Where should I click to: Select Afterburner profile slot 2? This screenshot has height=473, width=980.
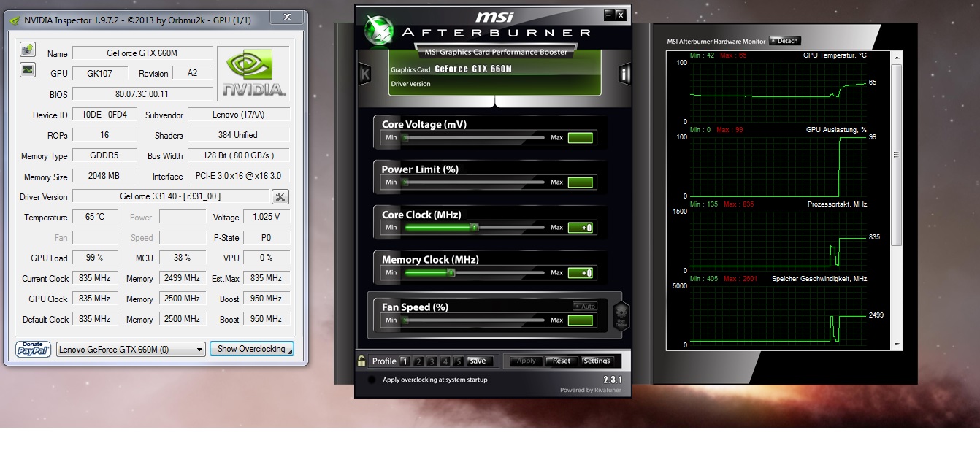tap(418, 361)
